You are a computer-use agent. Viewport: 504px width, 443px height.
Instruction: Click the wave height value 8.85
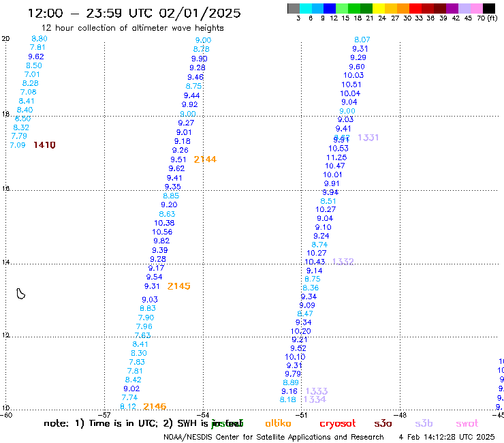[x=171, y=196]
